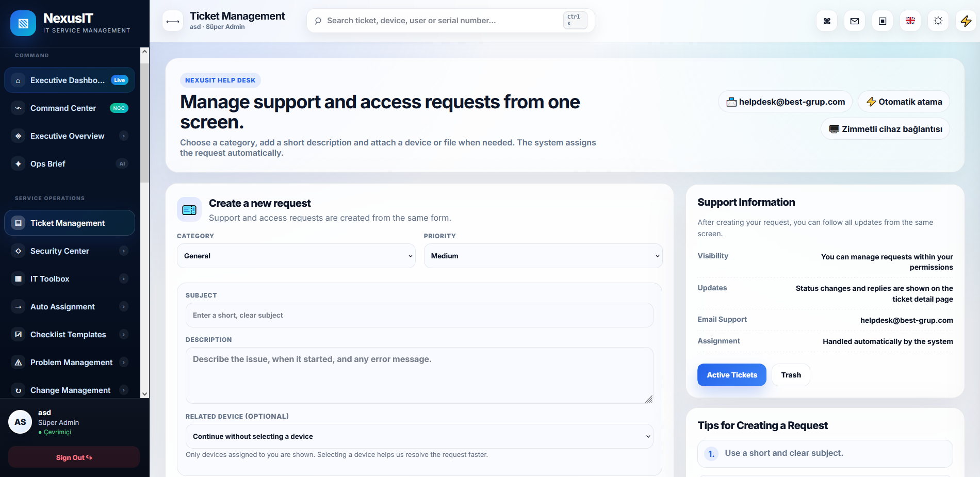Click into the Description text area
Image resolution: width=980 pixels, height=477 pixels.
click(x=419, y=375)
